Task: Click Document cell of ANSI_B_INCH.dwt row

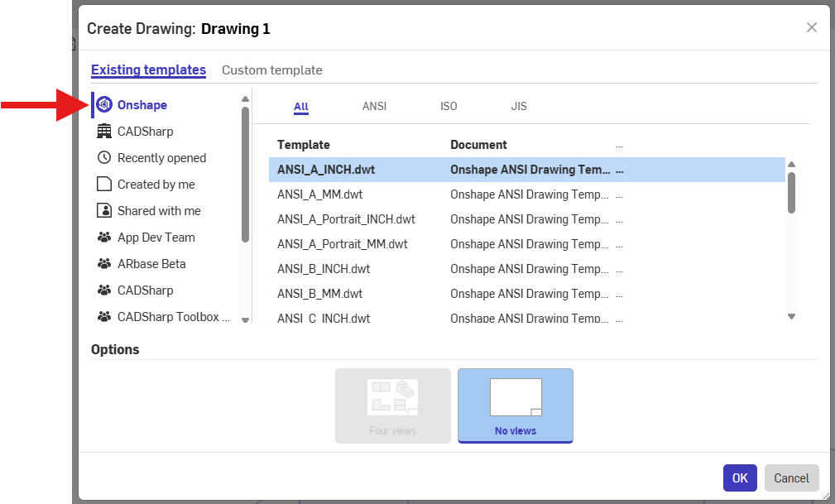Action: pos(530,268)
